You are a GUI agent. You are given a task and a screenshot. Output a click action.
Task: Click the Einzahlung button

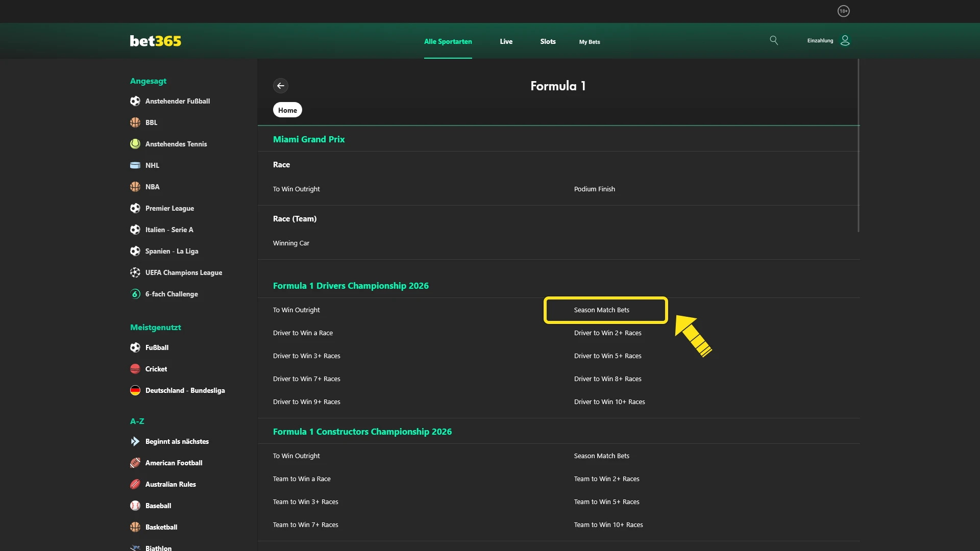pyautogui.click(x=819, y=40)
